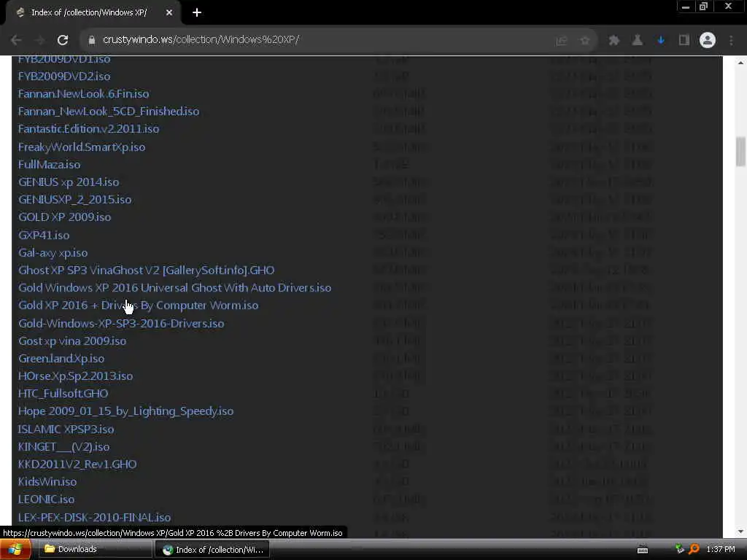Click the share page icon in address bar

pos(562,41)
